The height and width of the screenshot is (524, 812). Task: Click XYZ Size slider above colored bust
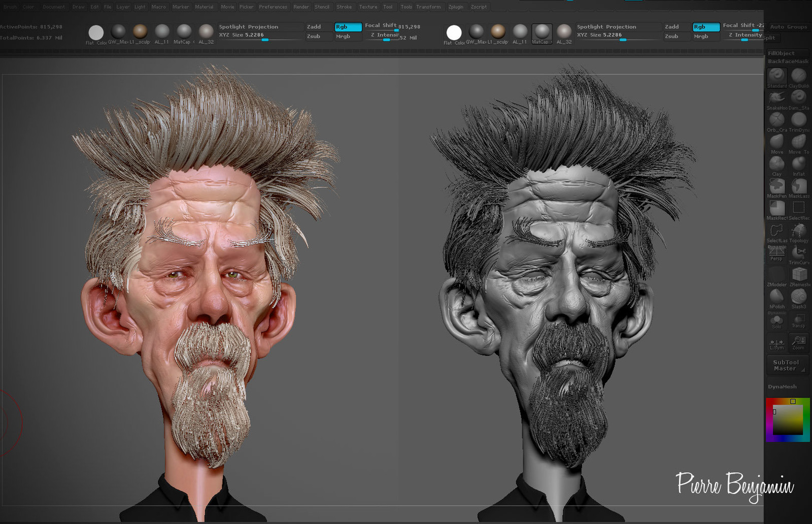point(261,36)
